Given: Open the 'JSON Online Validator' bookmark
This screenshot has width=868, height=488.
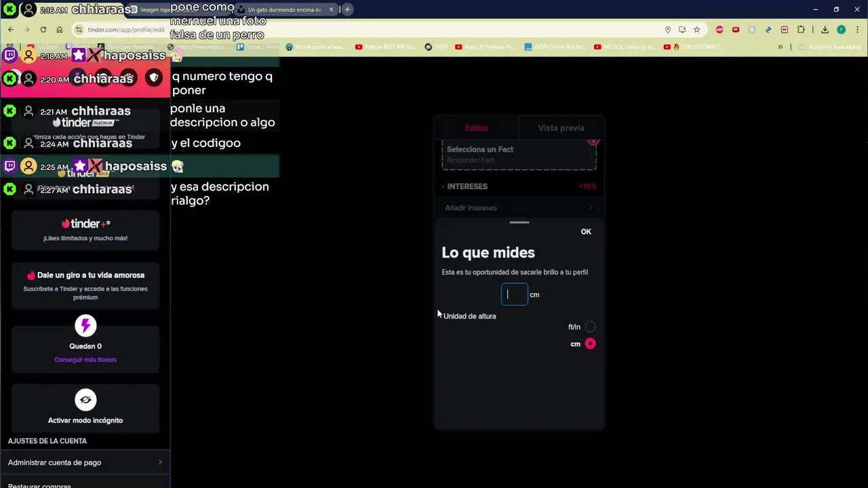Looking at the screenshot, I should (x=555, y=47).
